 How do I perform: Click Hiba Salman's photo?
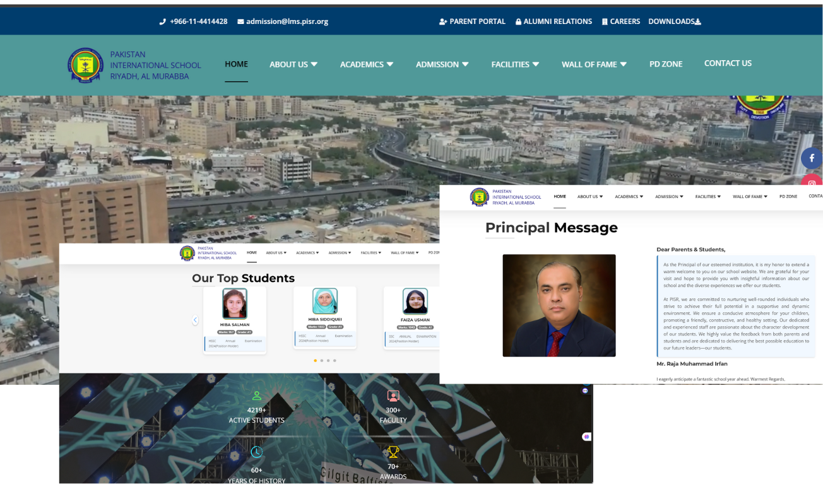coord(235,303)
